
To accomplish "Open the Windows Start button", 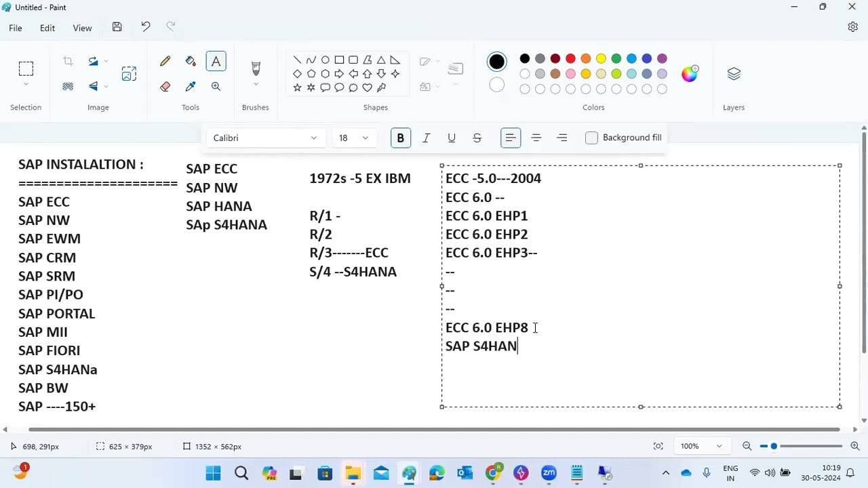I will (213, 473).
